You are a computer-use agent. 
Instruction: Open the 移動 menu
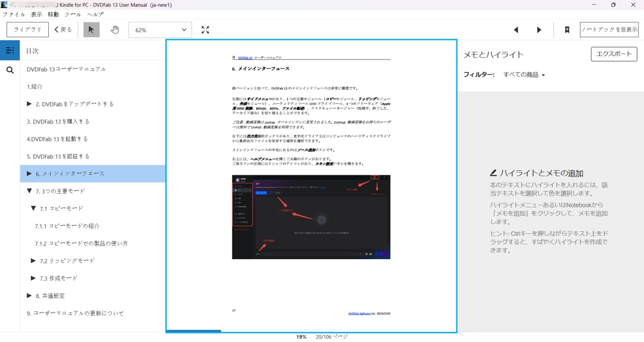(x=53, y=15)
